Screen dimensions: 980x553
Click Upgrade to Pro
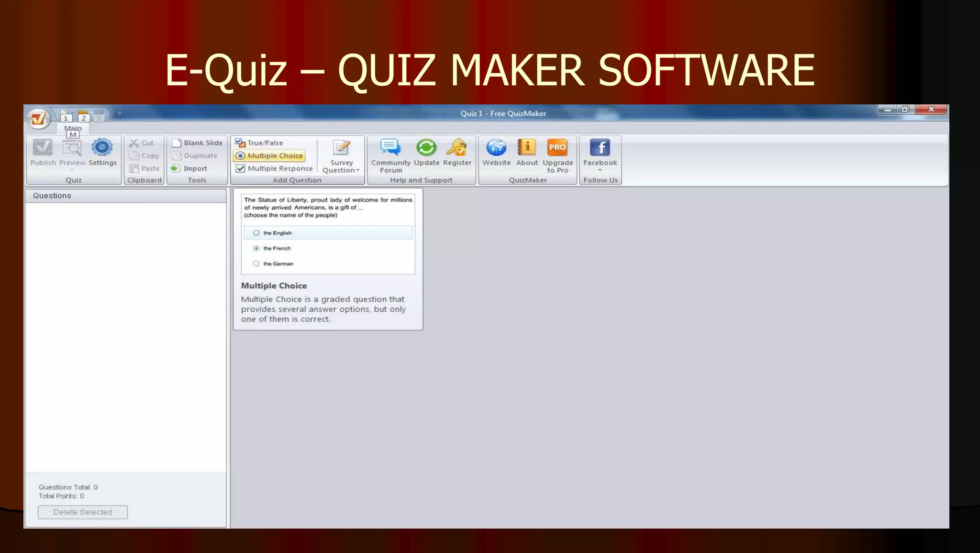tap(557, 156)
